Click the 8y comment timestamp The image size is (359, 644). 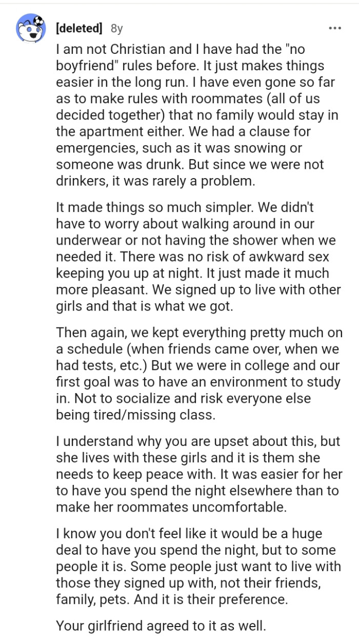116,29
